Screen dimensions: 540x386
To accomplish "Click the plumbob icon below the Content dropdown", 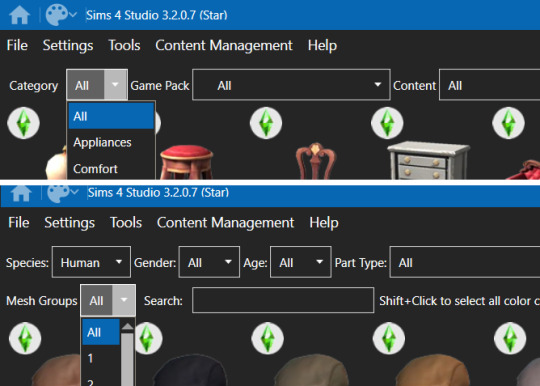I will click(508, 123).
